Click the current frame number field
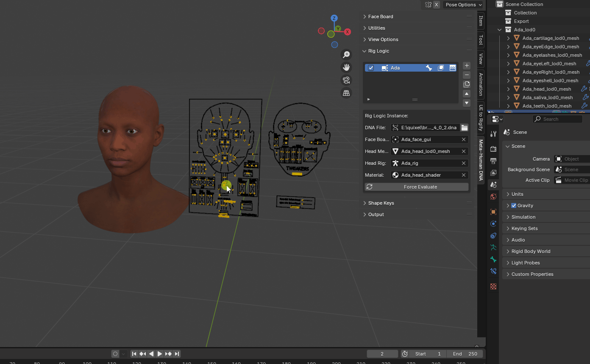The width and height of the screenshot is (590, 364). 382,354
